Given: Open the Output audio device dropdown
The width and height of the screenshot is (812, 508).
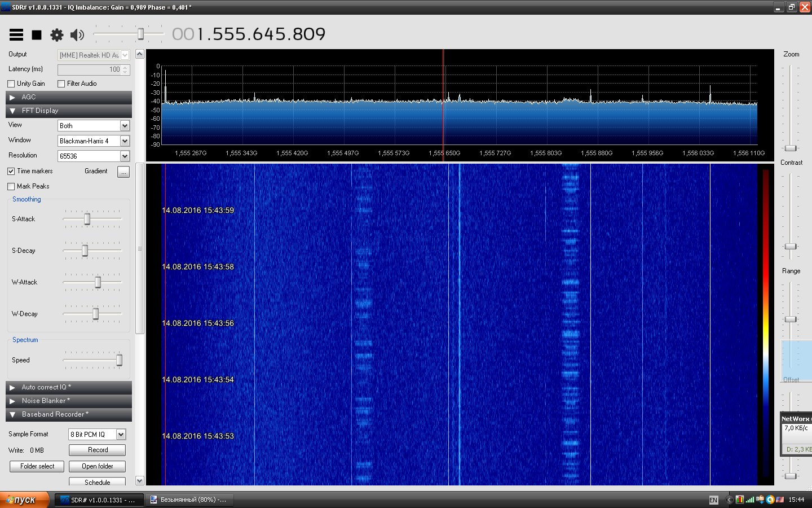Looking at the screenshot, I should 94,55.
